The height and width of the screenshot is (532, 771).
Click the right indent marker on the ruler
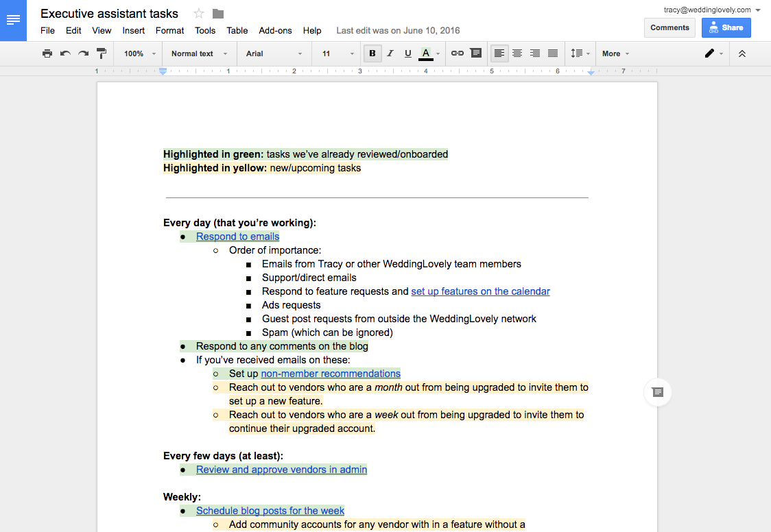pyautogui.click(x=591, y=72)
